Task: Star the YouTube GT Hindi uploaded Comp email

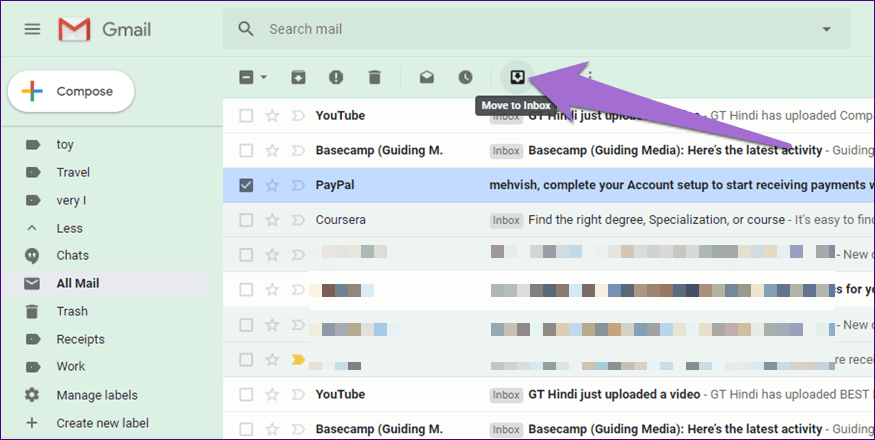Action: click(272, 116)
